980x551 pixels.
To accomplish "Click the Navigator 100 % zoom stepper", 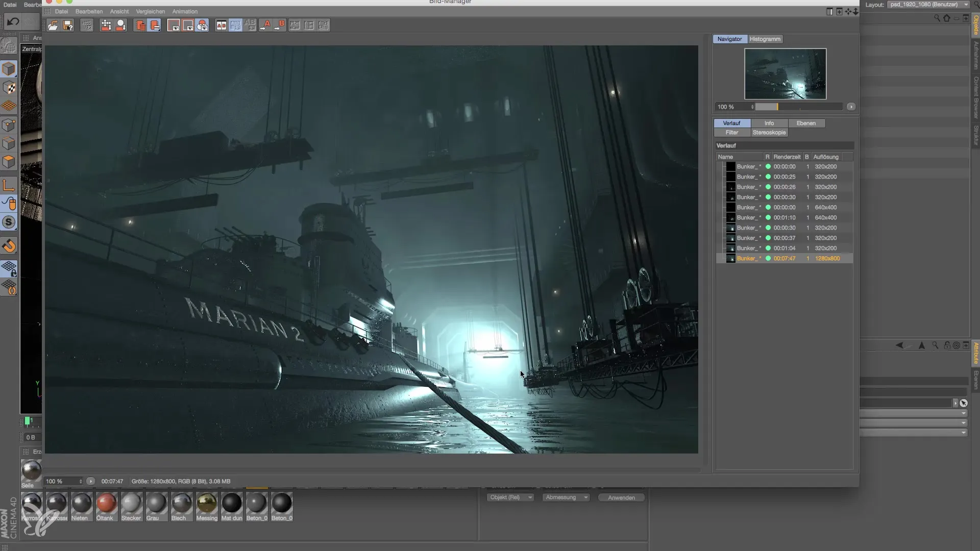I will [752, 107].
